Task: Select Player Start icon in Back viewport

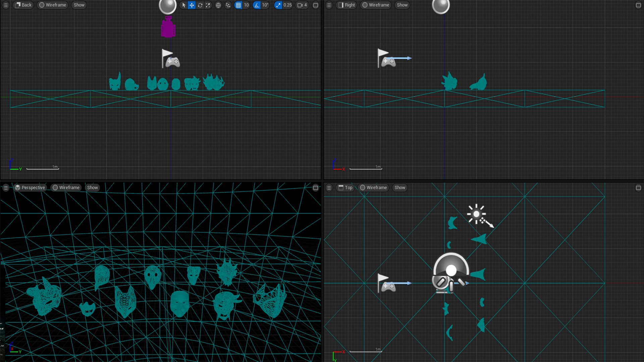Action: click(x=171, y=59)
